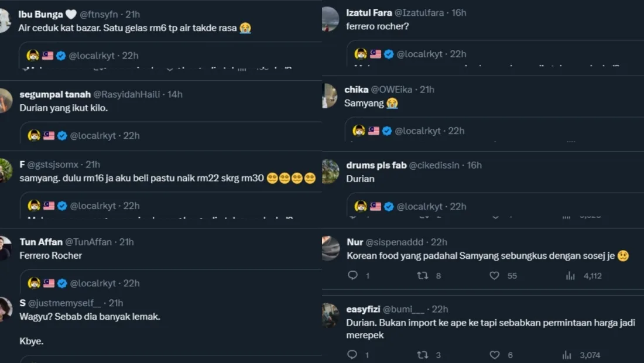Open Ibu Bunga's profile name
Screen dimensions: 644x363
41,14
